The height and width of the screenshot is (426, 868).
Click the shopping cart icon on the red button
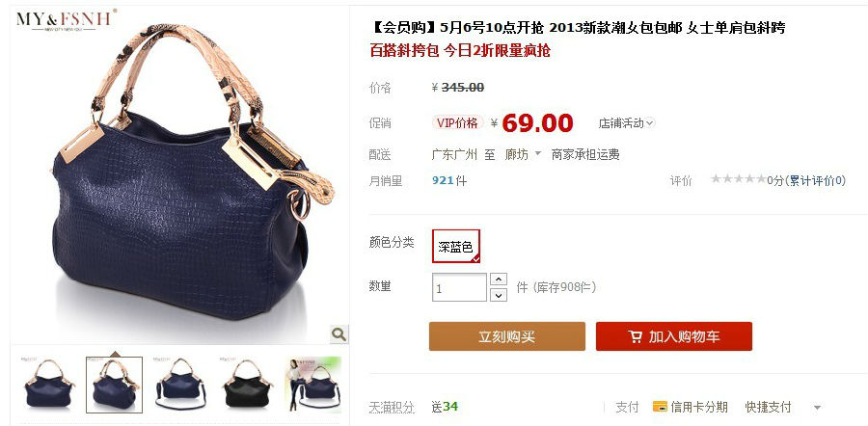click(635, 336)
